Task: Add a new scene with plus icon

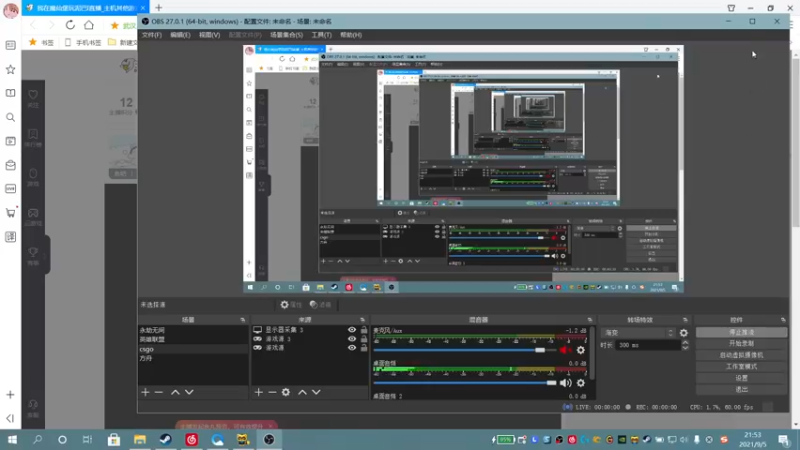Action: tap(145, 392)
